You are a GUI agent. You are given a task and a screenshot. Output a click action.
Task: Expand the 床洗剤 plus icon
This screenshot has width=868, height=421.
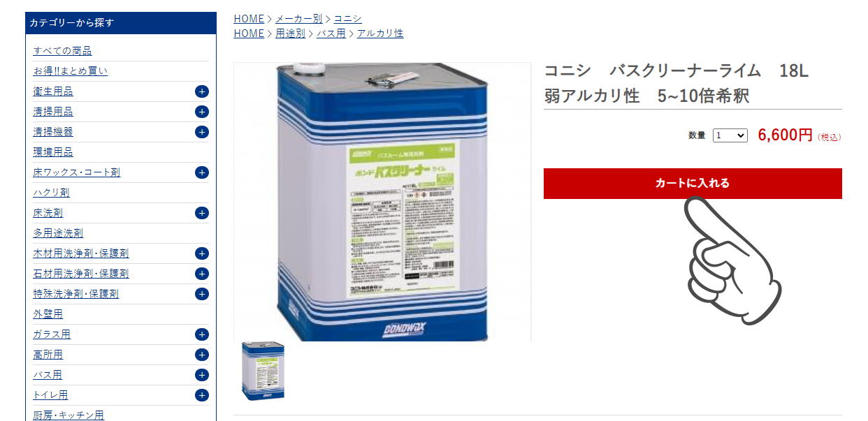202,213
